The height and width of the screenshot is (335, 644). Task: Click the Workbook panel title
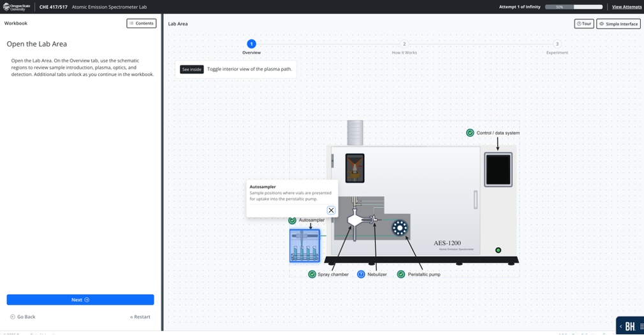pyautogui.click(x=15, y=24)
